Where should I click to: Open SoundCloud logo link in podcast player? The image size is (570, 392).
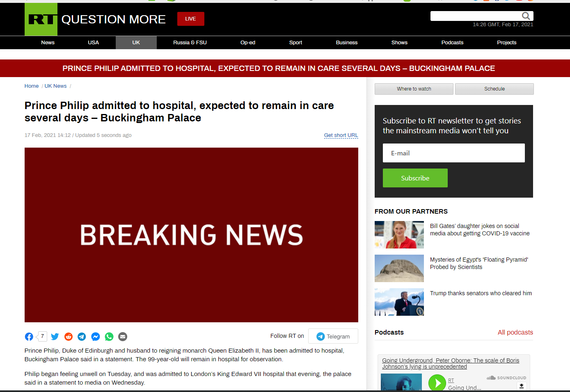pyautogui.click(x=506, y=378)
